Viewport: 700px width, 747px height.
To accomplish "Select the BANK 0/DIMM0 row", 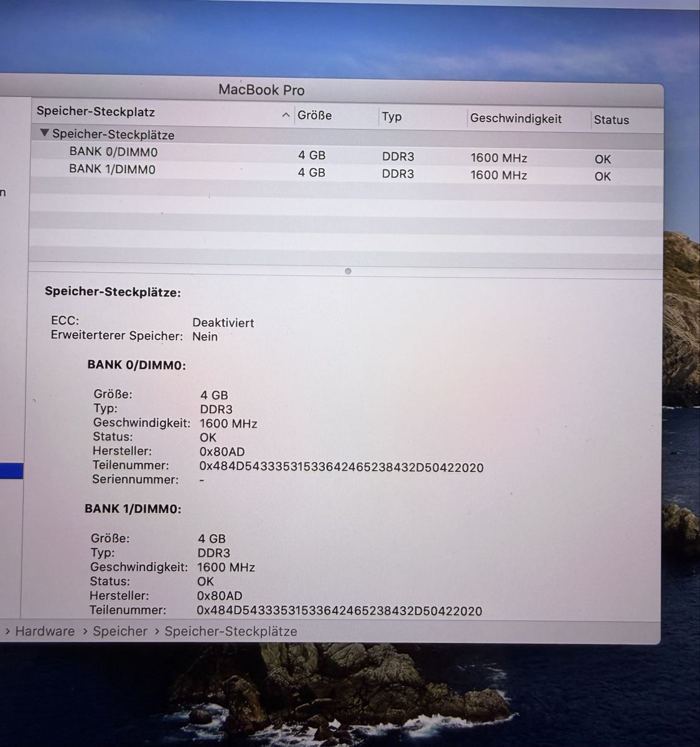I will (x=346, y=154).
